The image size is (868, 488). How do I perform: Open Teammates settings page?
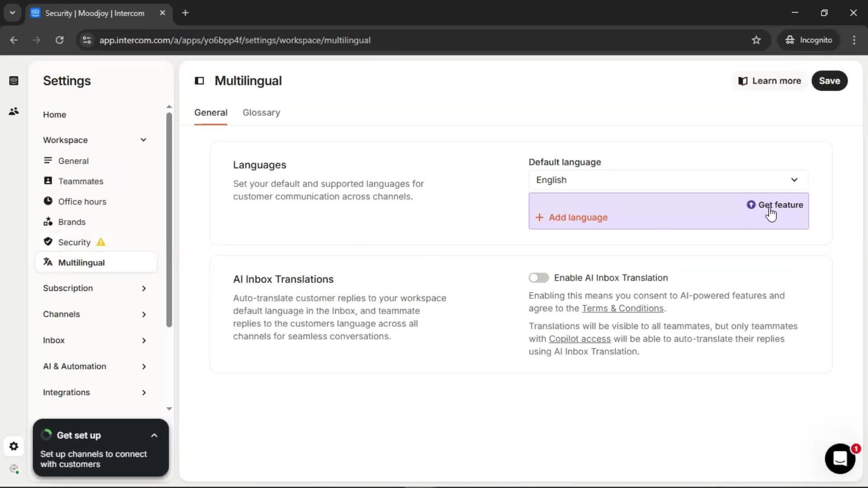coord(81,181)
